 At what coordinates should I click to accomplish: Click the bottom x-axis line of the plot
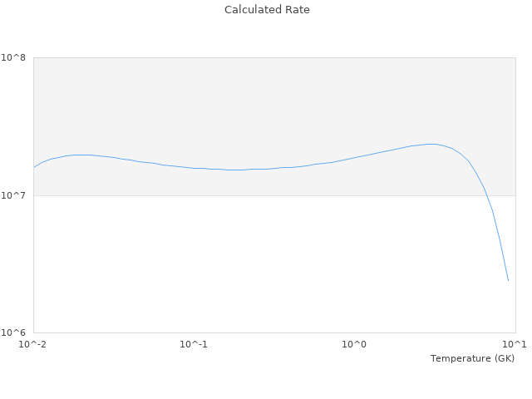(274, 332)
